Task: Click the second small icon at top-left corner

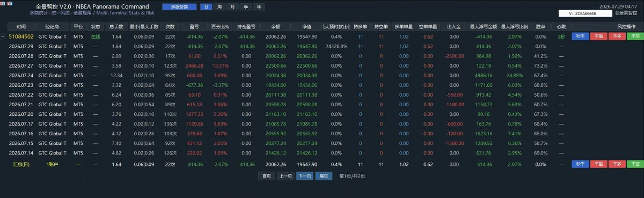Action: pyautogui.click(x=10, y=3)
